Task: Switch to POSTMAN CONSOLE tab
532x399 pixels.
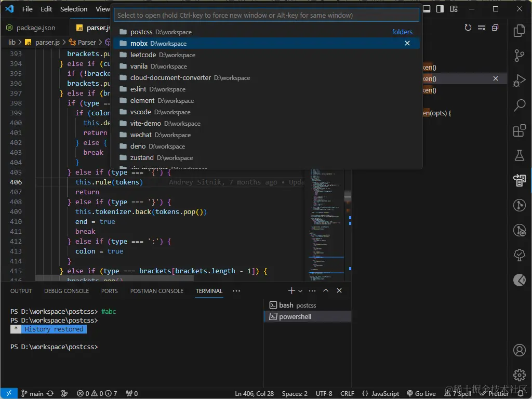Action: coord(157,291)
